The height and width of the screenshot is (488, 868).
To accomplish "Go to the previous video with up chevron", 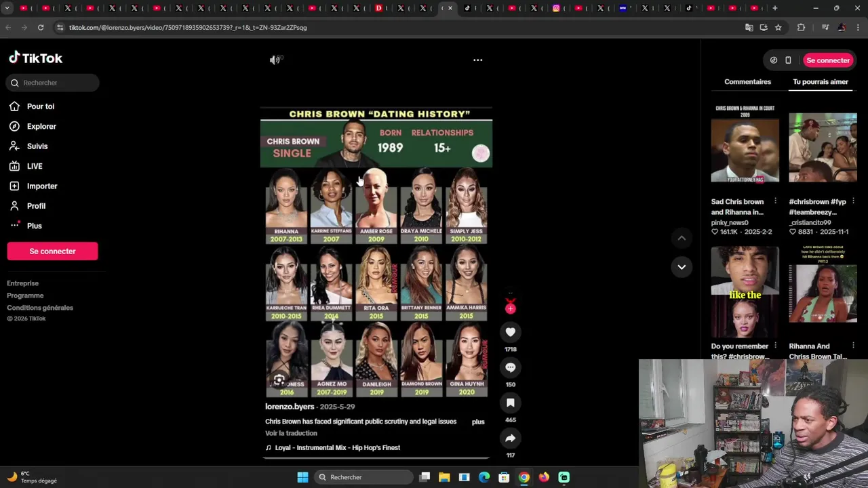I will tap(682, 238).
